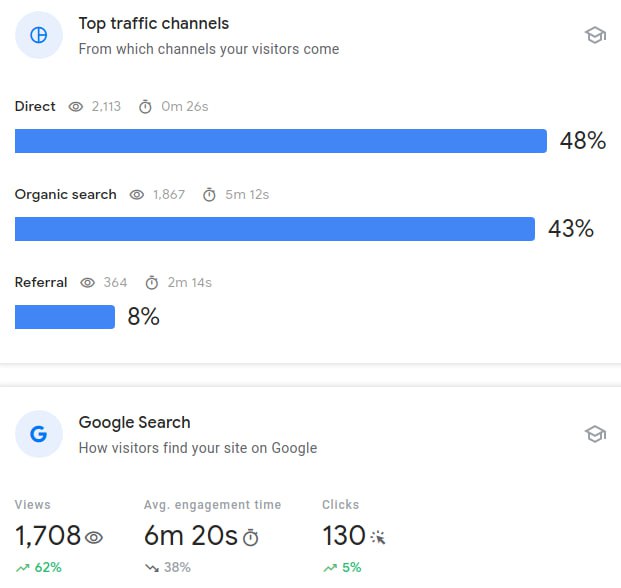Click the timer icon next to 6m 20s
The height and width of the screenshot is (588, 621).
[x=251, y=538]
